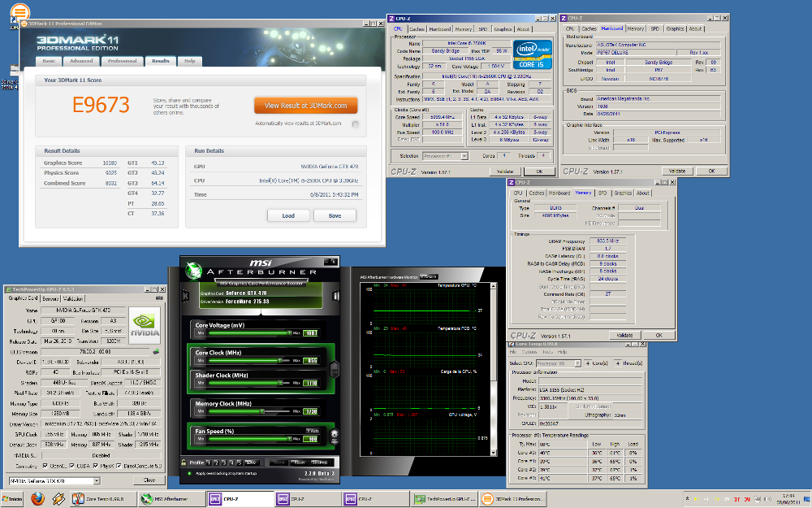This screenshot has width=812, height=508.
Task: Open the Tools menu in Core Temp
Action: [x=547, y=351]
